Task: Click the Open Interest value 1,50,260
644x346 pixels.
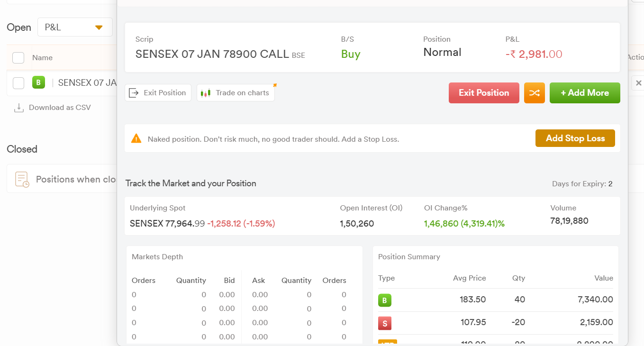Action: [357, 224]
